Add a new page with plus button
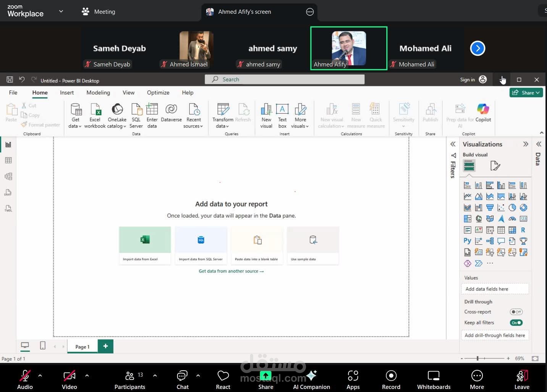 [x=106, y=346]
